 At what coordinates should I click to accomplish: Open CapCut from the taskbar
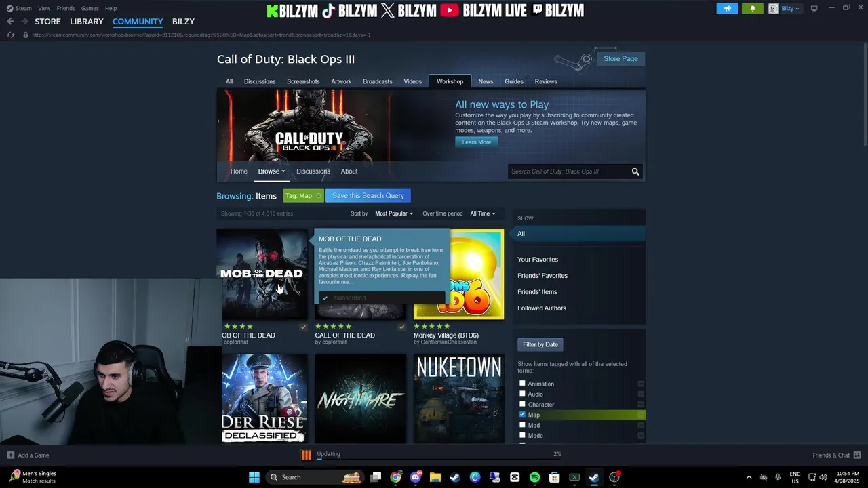[515, 477]
